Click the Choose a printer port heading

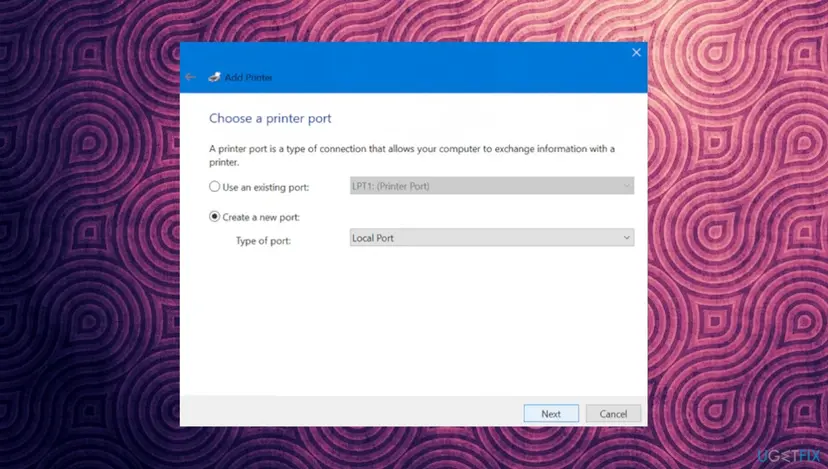point(270,118)
